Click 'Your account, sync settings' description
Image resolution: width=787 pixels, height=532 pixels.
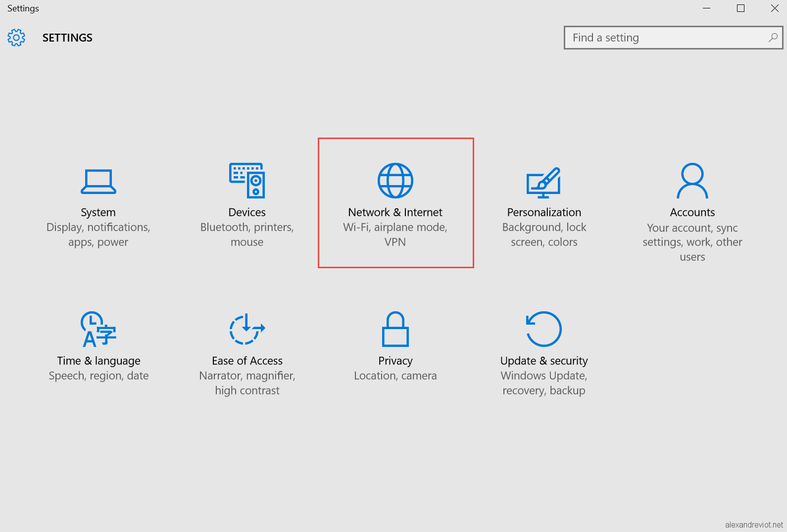692,242
